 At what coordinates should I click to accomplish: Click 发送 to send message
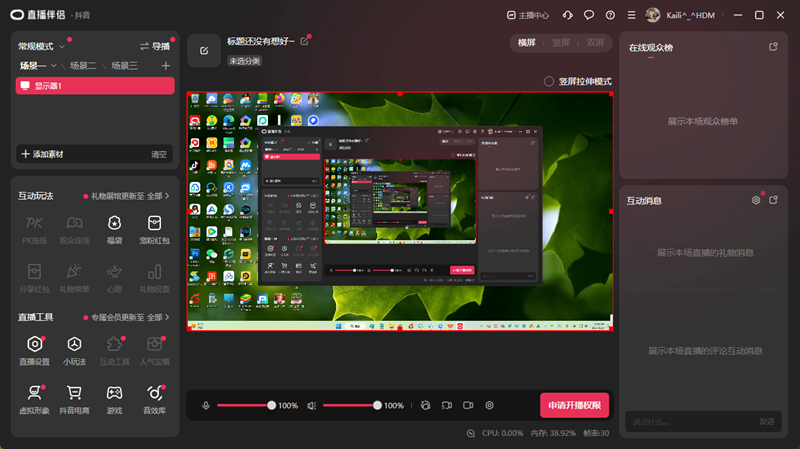click(x=766, y=421)
